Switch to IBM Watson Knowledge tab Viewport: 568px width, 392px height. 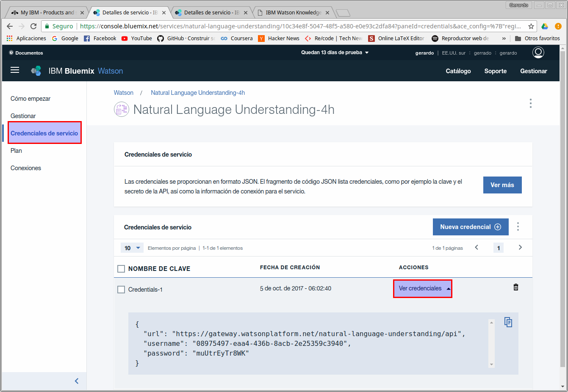click(293, 13)
